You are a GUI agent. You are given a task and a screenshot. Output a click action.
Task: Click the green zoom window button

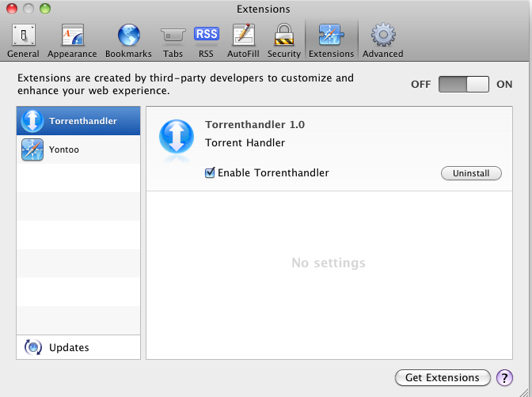pyautogui.click(x=45, y=9)
